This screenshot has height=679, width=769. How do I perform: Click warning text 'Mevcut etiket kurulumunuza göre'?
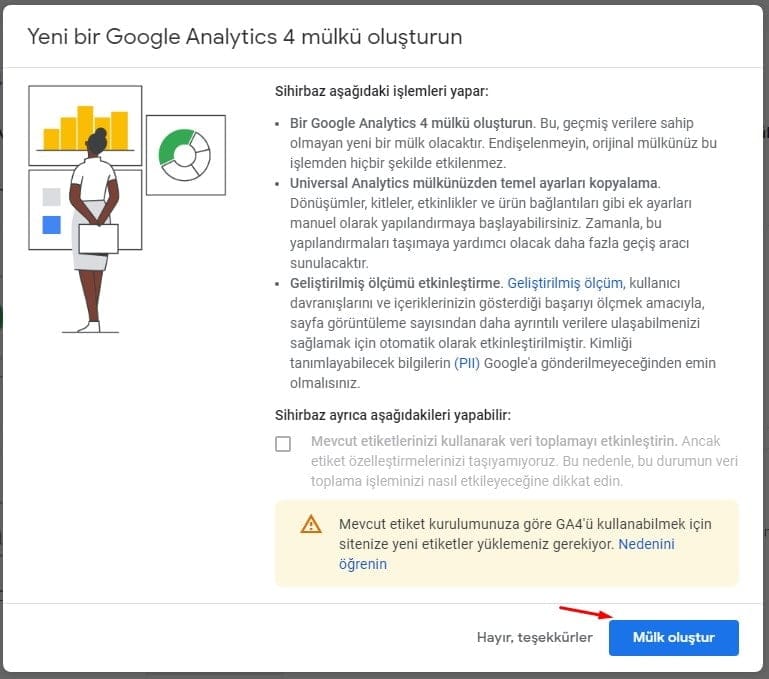(445, 524)
